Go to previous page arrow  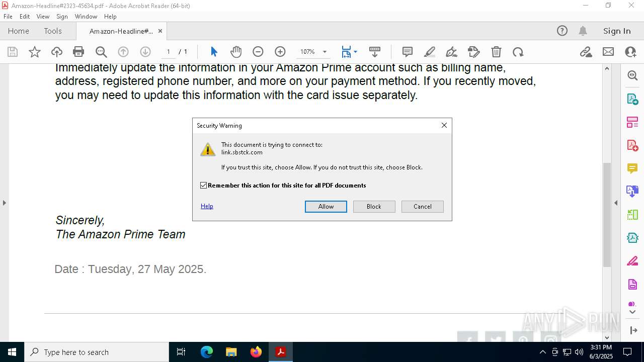123,52
